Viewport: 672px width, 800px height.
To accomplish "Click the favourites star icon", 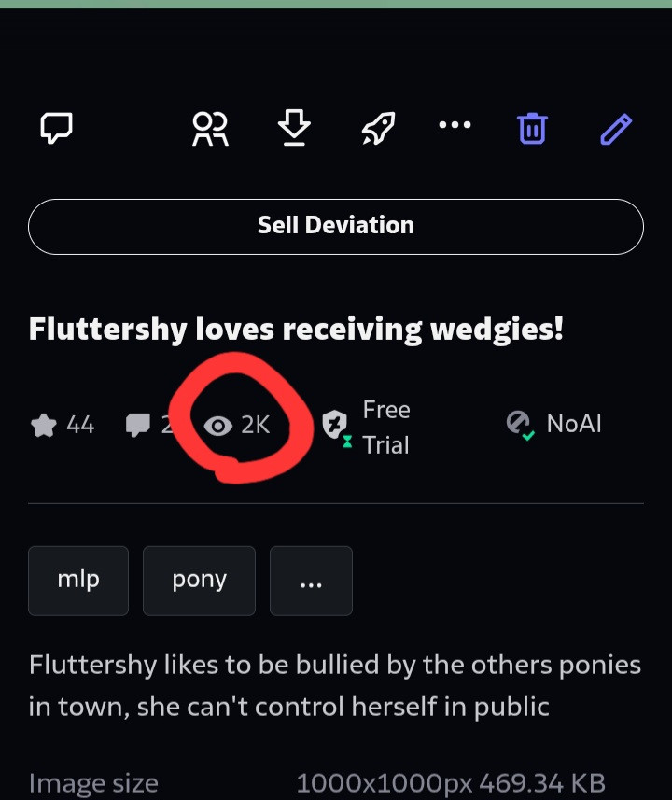I will click(x=43, y=425).
